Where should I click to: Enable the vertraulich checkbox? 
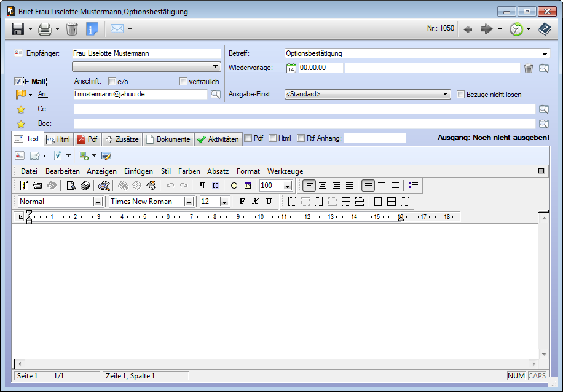[183, 82]
